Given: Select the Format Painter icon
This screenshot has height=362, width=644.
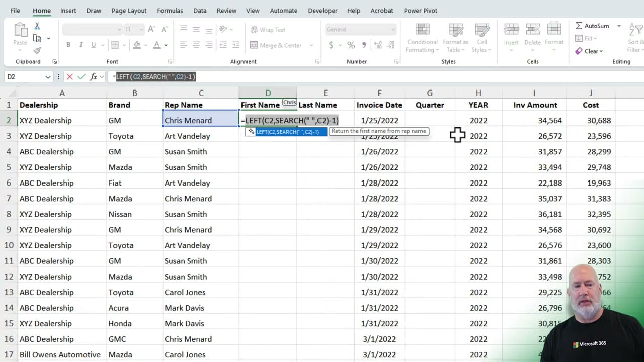Looking at the screenshot, I should 37,50.
